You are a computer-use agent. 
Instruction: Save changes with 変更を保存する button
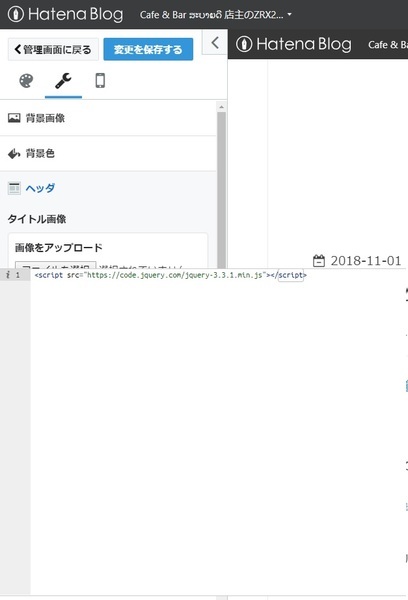click(148, 49)
